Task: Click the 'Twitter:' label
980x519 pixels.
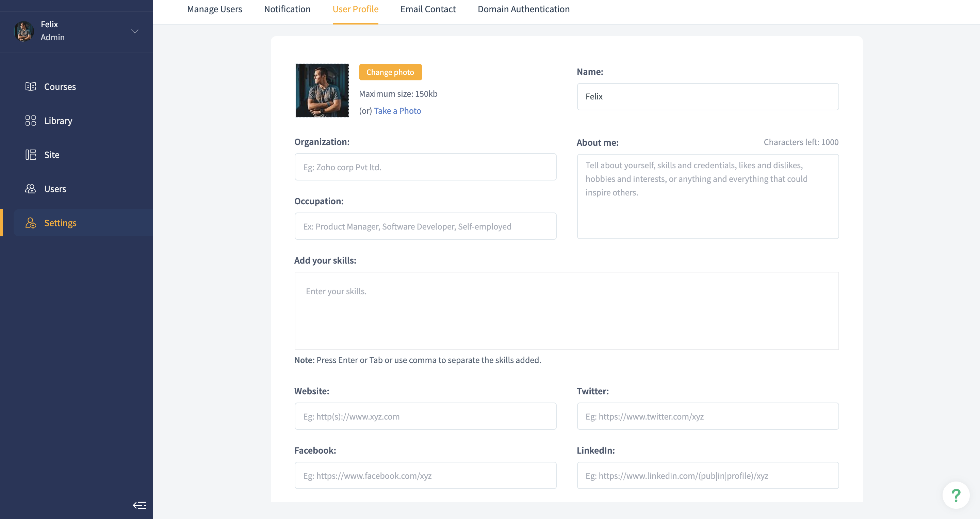Action: [593, 391]
